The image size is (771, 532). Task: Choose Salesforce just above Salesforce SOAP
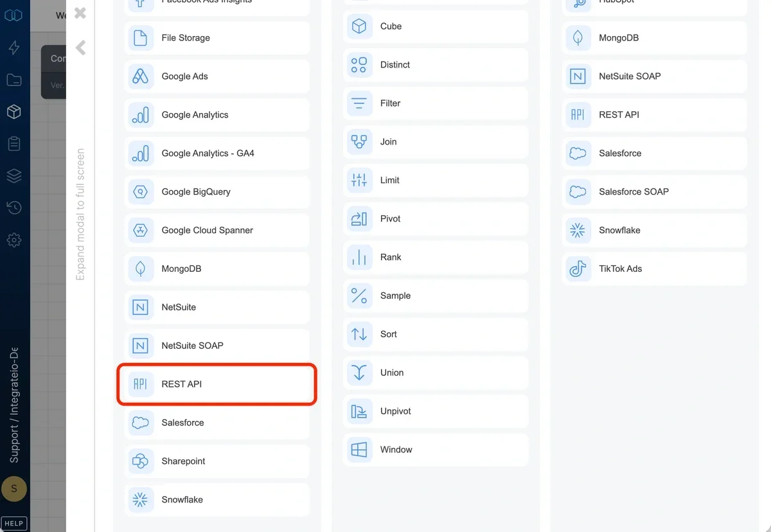pos(655,154)
